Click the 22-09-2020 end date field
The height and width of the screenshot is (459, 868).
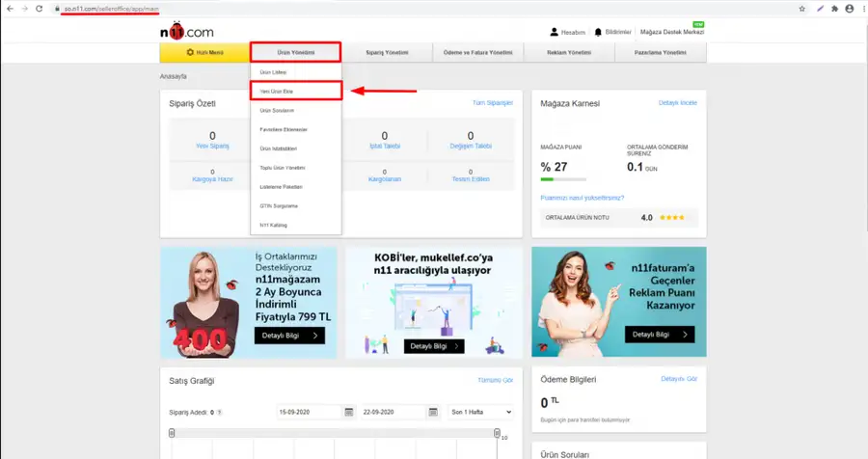tap(393, 412)
